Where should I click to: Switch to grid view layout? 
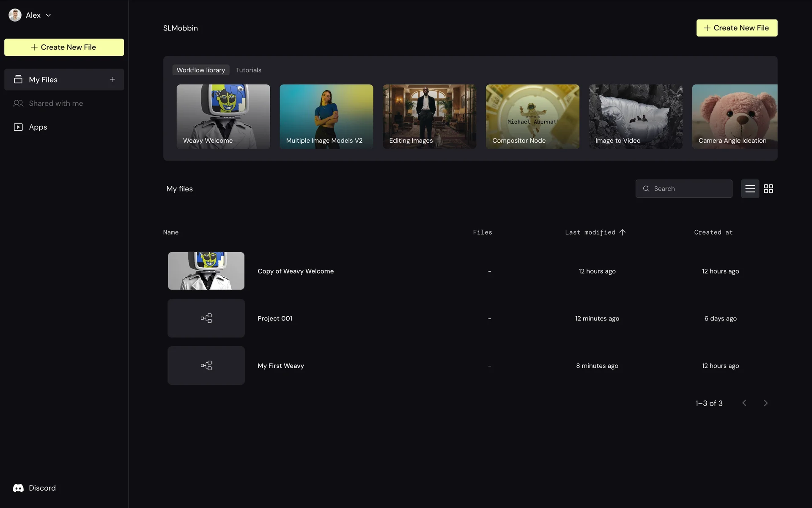click(x=768, y=189)
